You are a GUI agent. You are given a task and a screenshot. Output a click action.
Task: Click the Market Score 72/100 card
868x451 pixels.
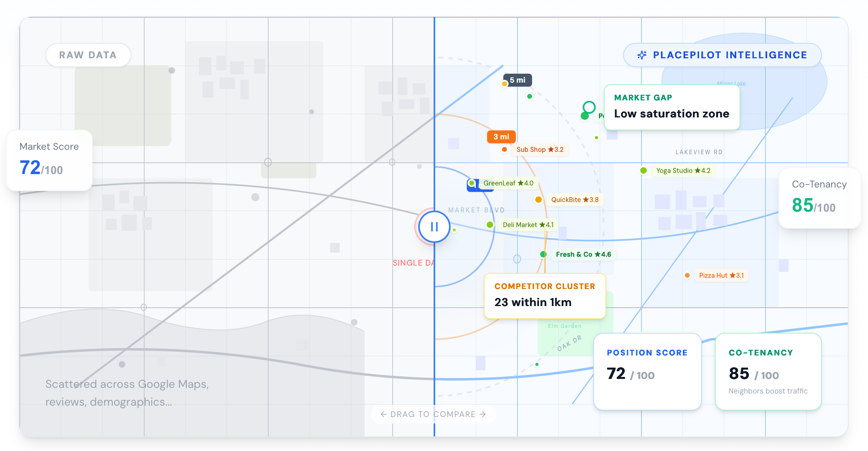(x=49, y=160)
